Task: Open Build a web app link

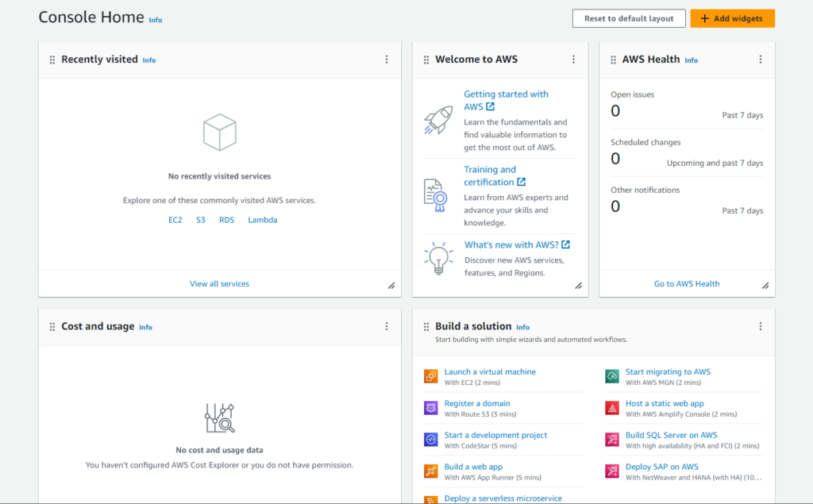Action: (x=473, y=467)
